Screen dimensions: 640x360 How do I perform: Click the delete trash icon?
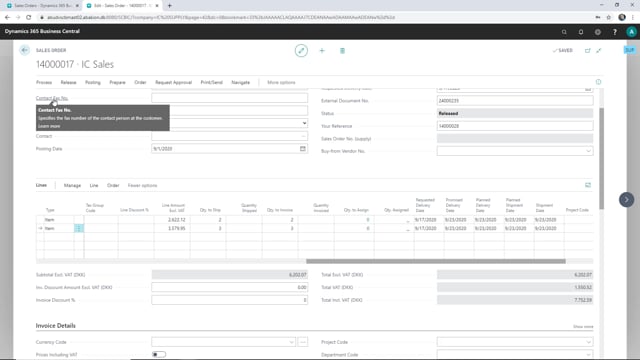[x=342, y=51]
